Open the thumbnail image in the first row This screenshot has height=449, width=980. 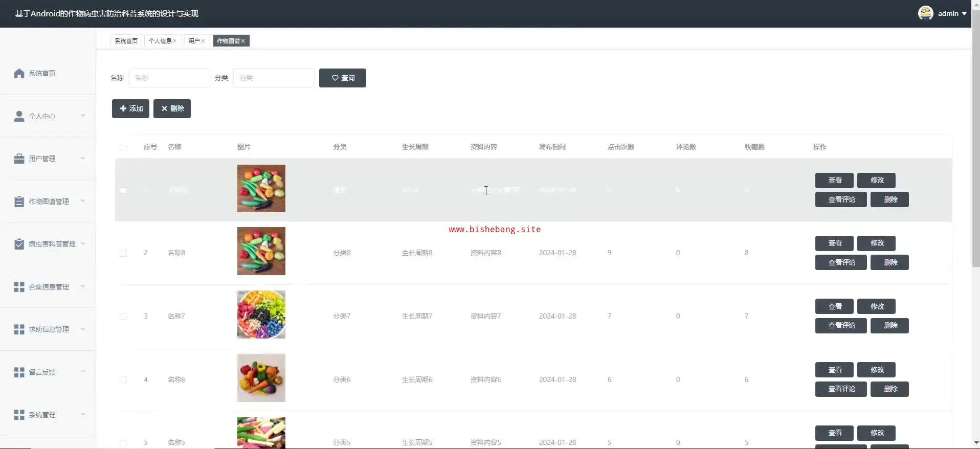(261, 188)
